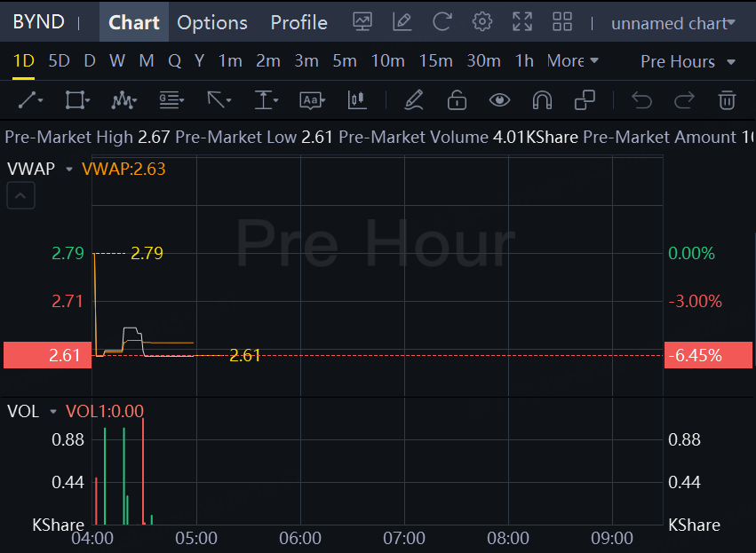
Task: Select the line drawing tool
Action: coord(30,100)
